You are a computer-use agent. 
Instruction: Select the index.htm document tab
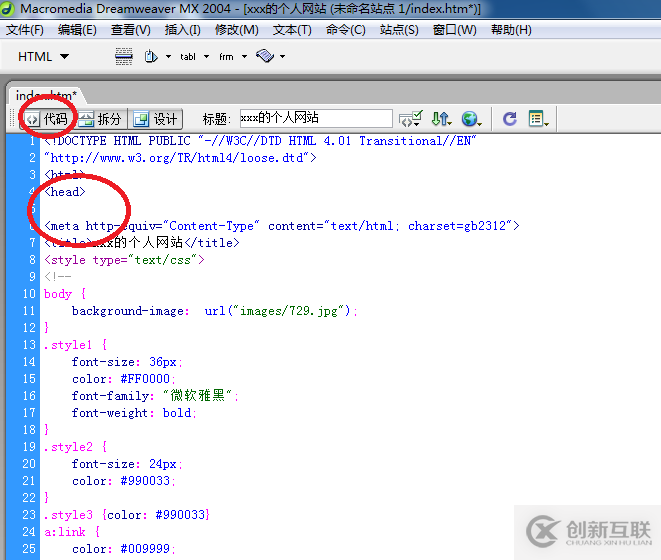[x=46, y=95]
